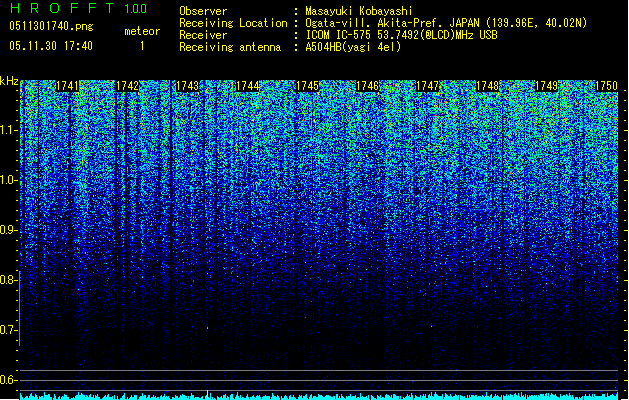Click the HROFFT 1.0.0 title text
This screenshot has width=629, height=400.
[x=79, y=8]
